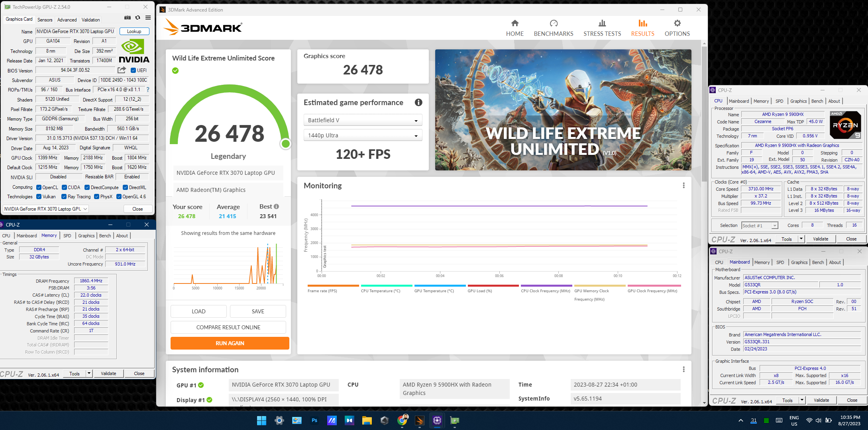Click the GPU-Z screenshot camera icon
This screenshot has width=868, height=430.
click(128, 18)
